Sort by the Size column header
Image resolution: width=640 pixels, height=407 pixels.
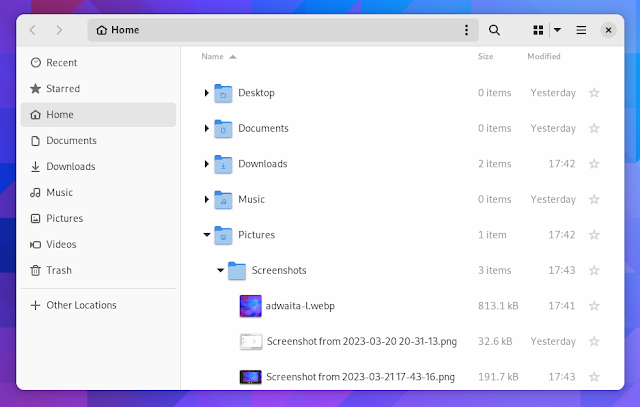click(486, 56)
